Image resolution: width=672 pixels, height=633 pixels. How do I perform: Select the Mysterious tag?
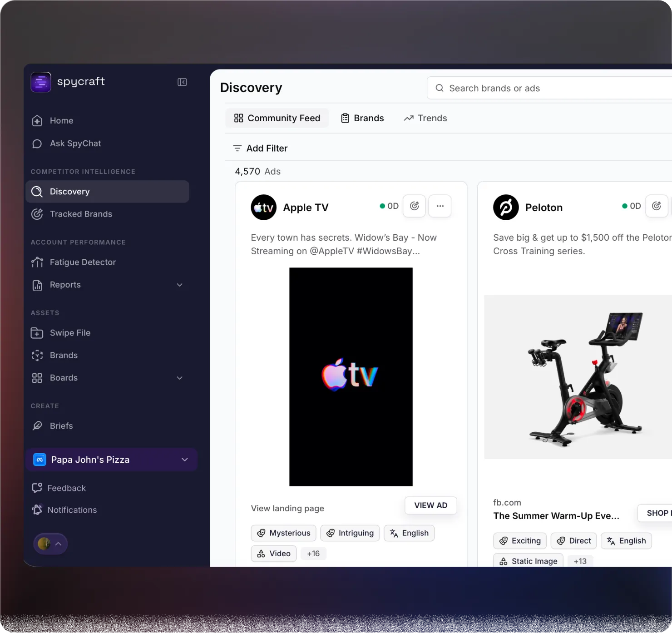coord(284,533)
